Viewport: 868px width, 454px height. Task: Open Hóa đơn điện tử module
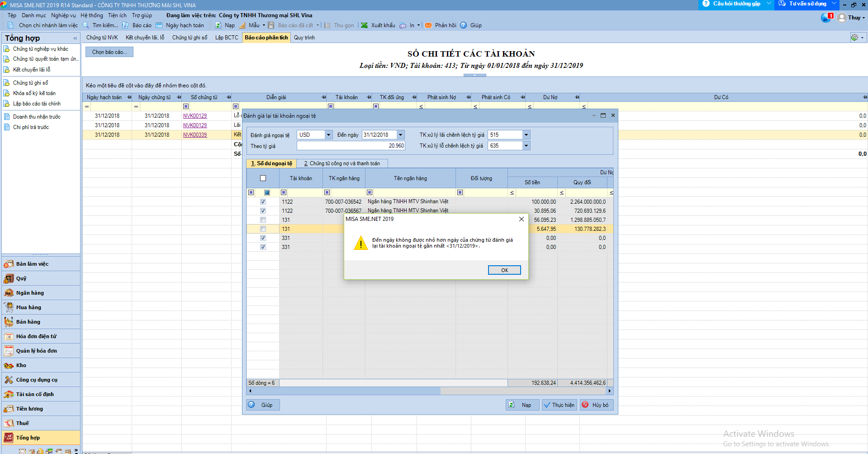[36, 336]
